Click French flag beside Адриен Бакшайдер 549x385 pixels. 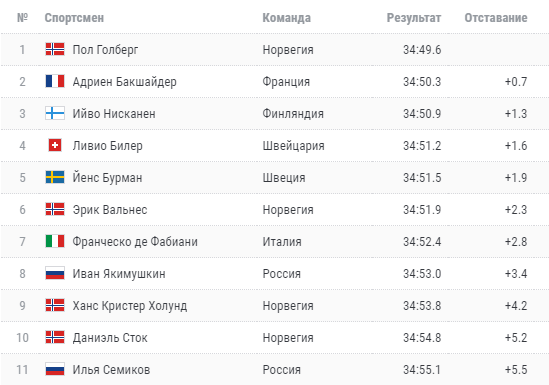point(55,81)
